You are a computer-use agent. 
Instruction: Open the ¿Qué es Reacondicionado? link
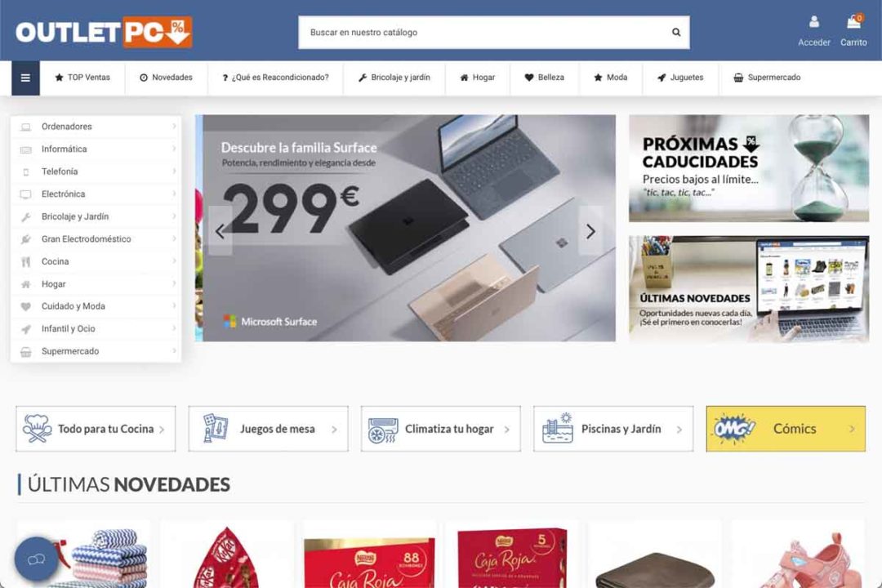[x=275, y=78]
